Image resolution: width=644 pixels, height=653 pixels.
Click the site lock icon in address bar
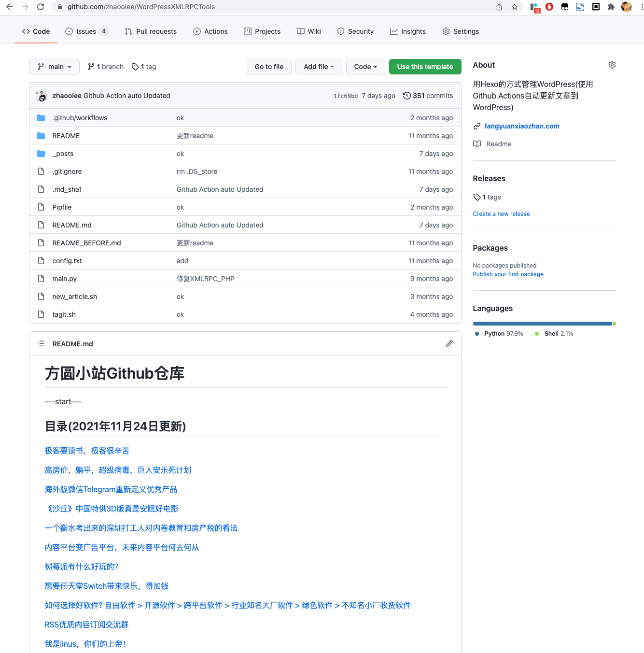(60, 7)
